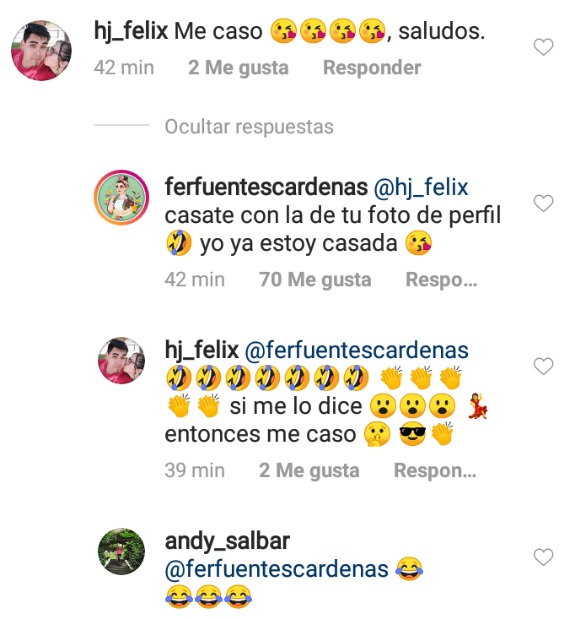View '2 Me gusta' on the 39 min reply
This screenshot has height=619, width=583.
point(309,470)
